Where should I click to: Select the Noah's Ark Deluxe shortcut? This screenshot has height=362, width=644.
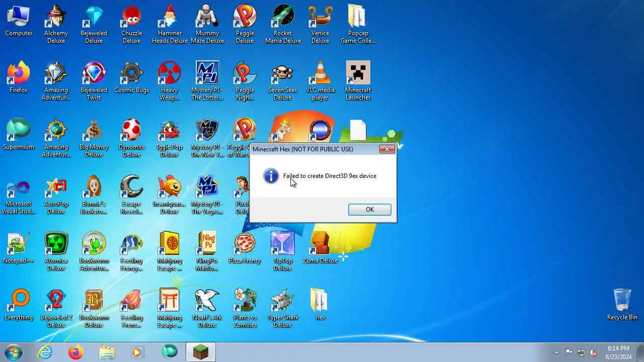[207, 308]
